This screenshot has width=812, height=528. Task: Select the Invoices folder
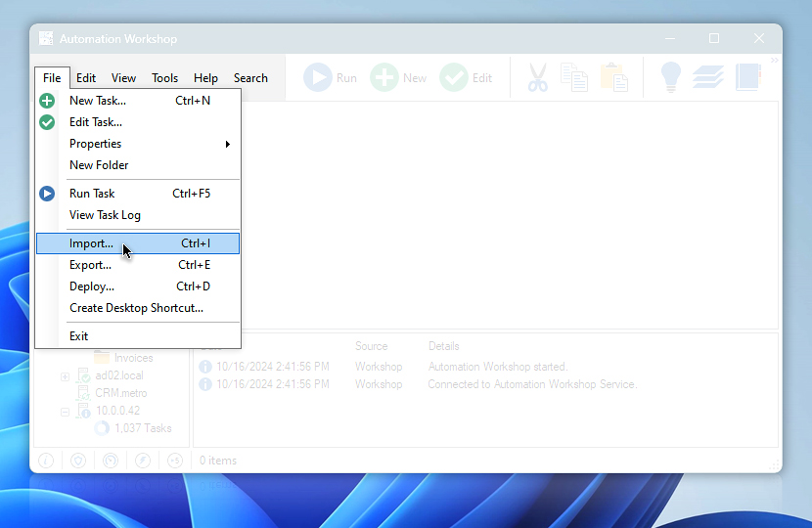123,358
